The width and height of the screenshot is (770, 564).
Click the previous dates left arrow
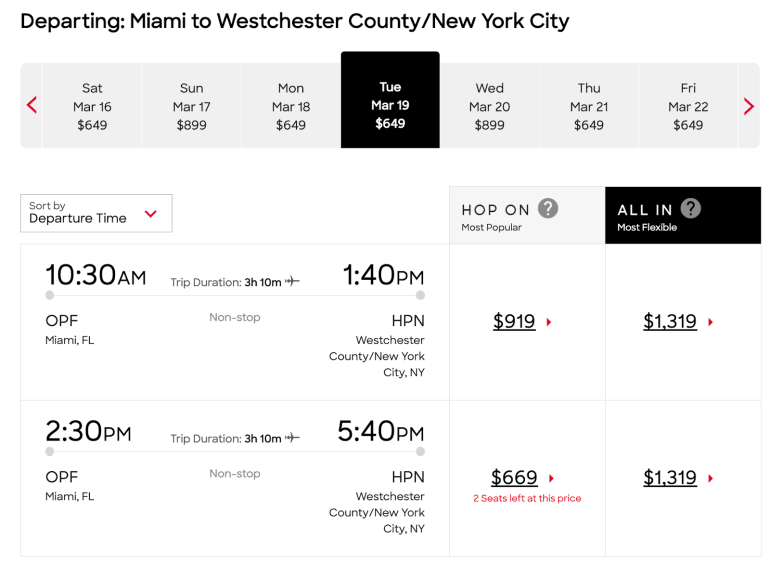point(32,106)
